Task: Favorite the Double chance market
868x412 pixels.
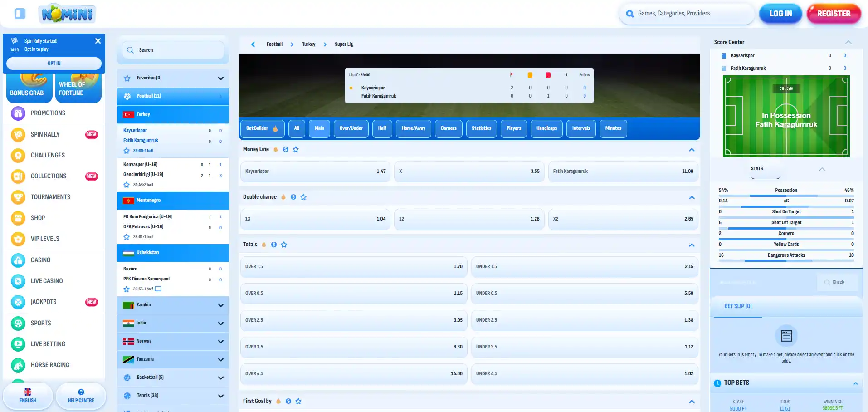Action: 303,197
